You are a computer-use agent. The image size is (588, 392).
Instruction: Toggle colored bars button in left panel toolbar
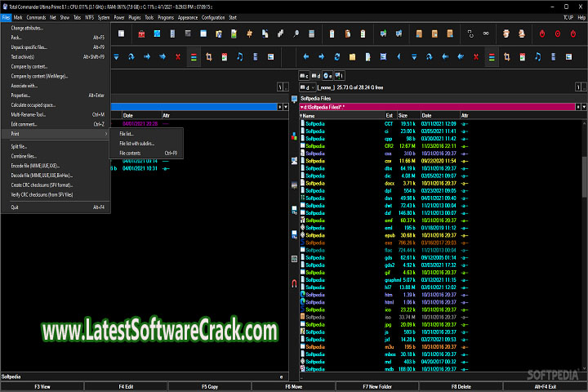194,57
